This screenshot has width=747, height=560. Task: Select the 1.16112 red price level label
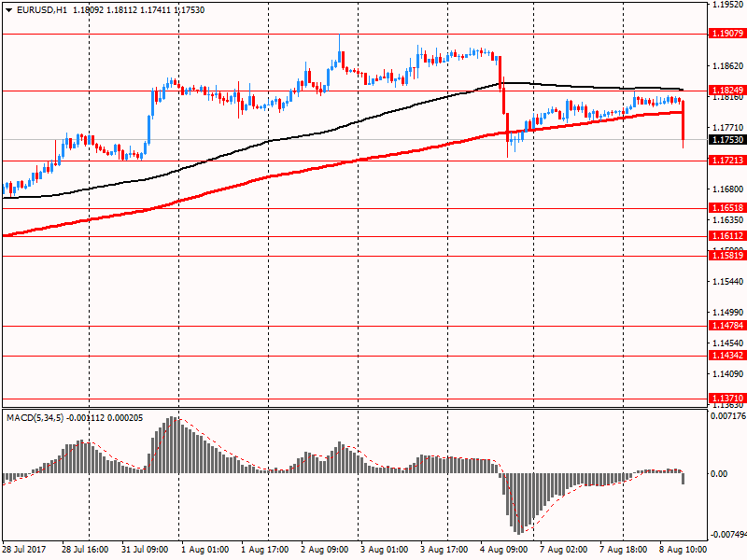tap(727, 236)
